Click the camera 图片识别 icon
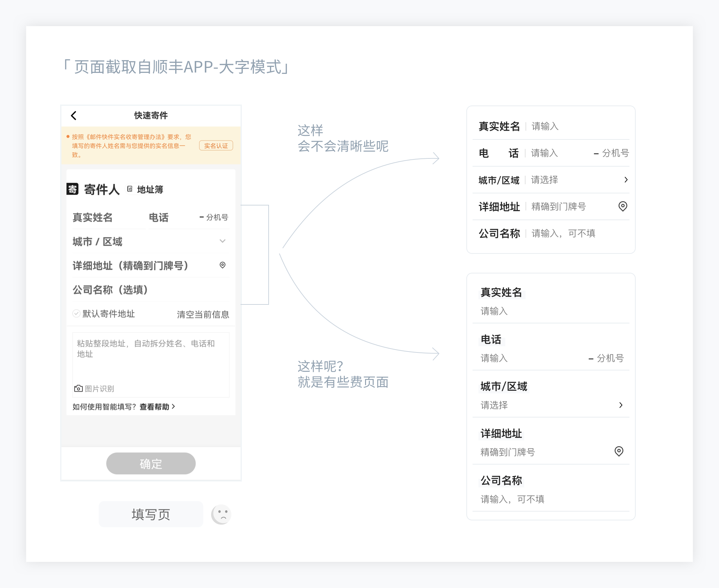719x588 pixels. coord(78,388)
